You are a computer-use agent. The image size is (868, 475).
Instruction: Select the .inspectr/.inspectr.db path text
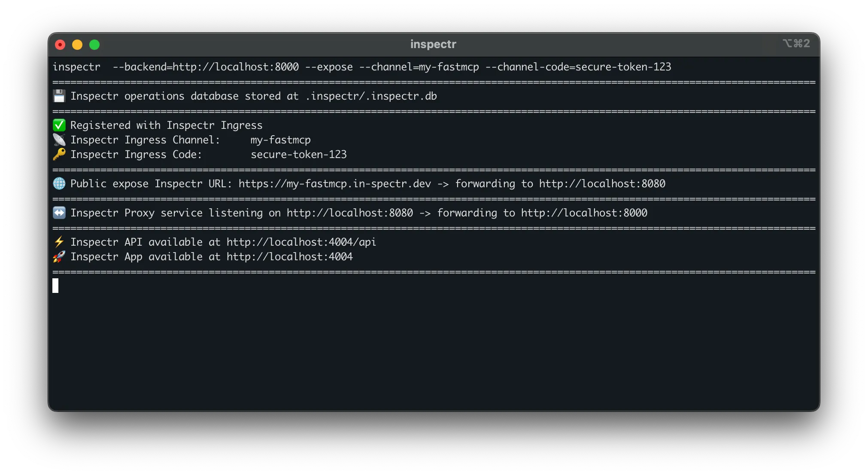(x=371, y=96)
